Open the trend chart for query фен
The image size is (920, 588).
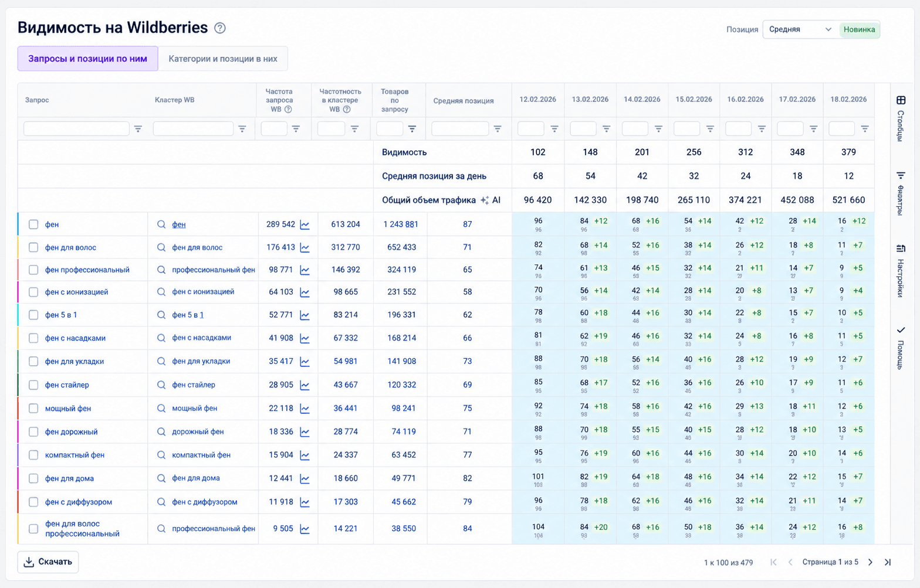pos(305,225)
